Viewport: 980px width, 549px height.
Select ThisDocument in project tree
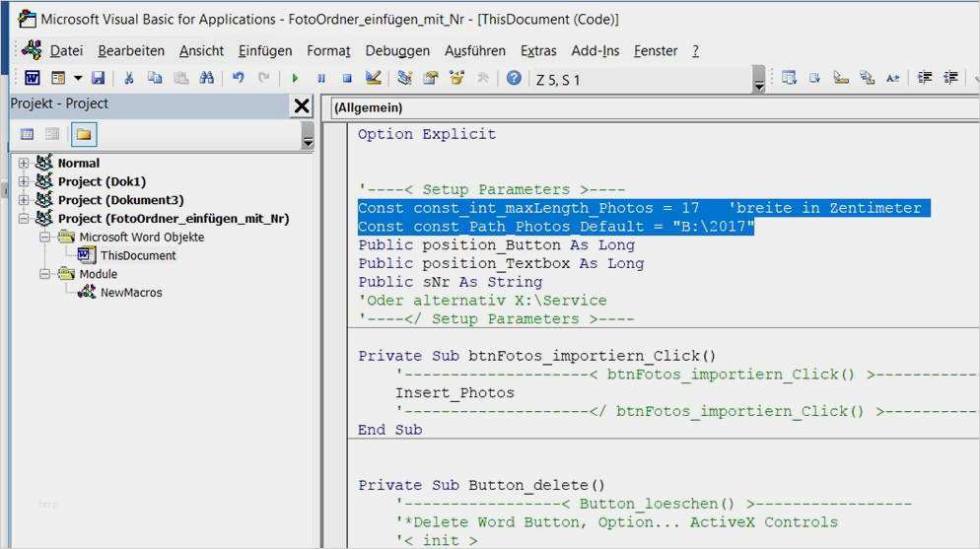[x=138, y=255]
